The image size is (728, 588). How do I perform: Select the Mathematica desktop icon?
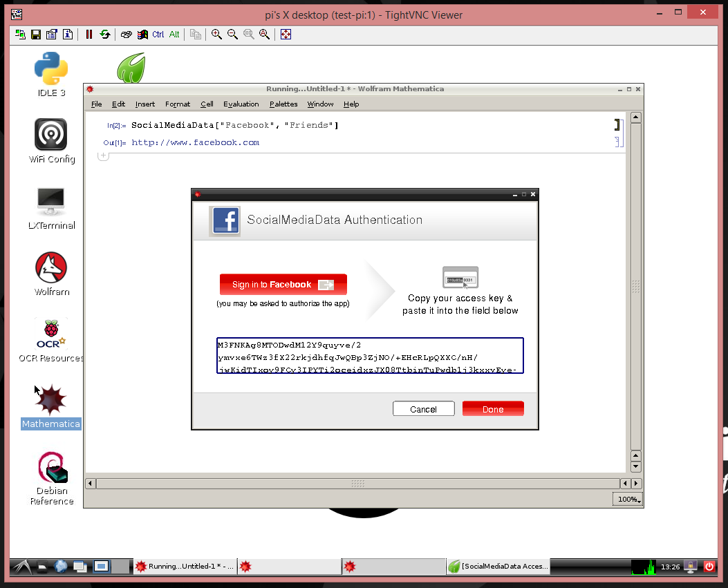pos(51,406)
